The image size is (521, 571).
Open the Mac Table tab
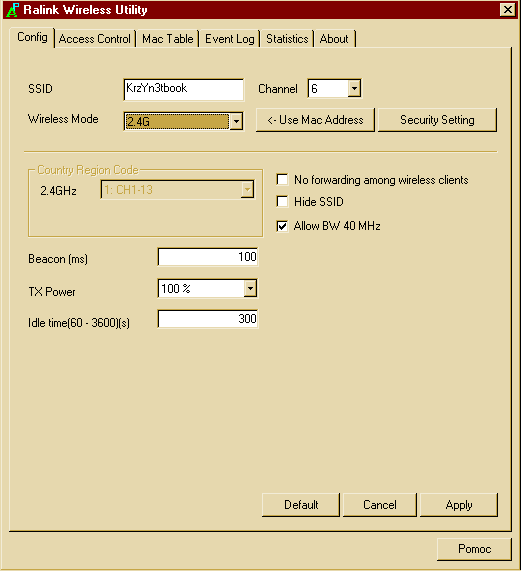(167, 39)
